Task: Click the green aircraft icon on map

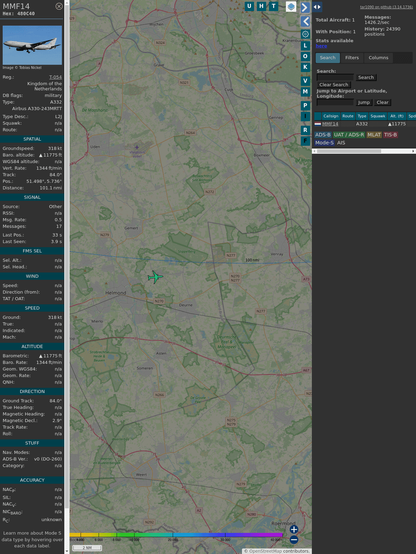Action: coord(155,277)
